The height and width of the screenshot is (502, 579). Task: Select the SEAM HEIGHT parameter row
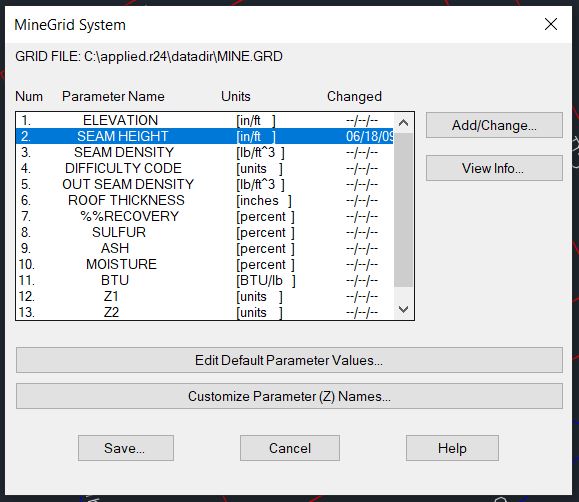pos(205,136)
